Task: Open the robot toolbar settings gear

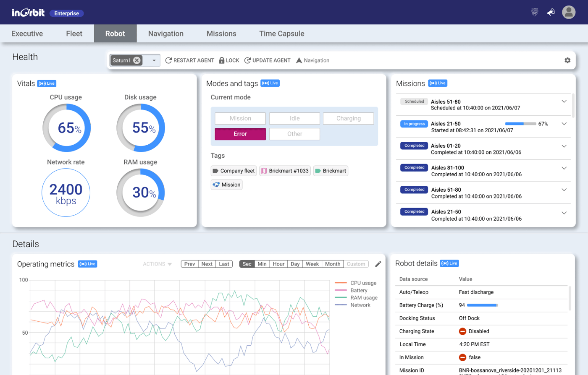Action: pyautogui.click(x=568, y=60)
